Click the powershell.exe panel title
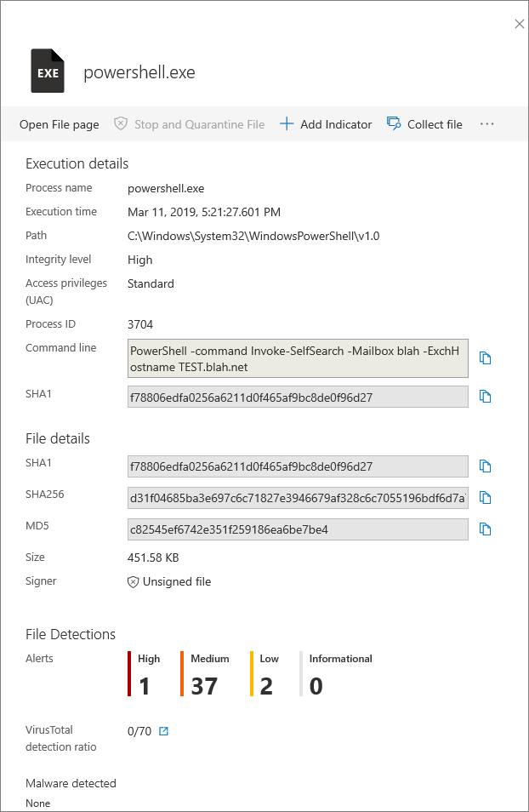This screenshot has width=529, height=812. point(139,72)
